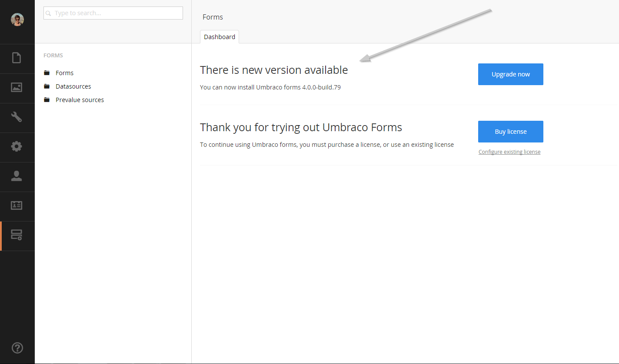Screen dimensions: 619x364
Task: Focus the Type to search field
Action: click(x=113, y=13)
